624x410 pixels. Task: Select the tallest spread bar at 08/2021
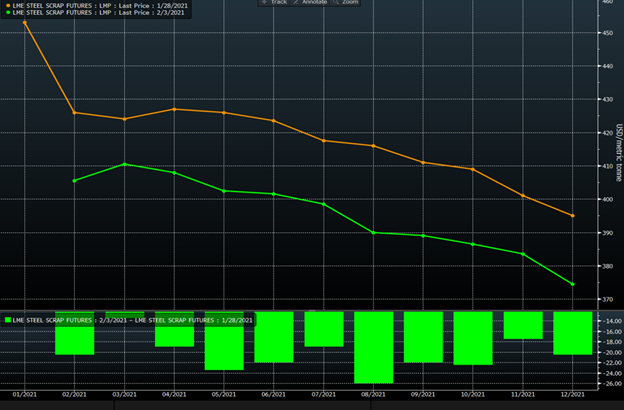pos(374,347)
